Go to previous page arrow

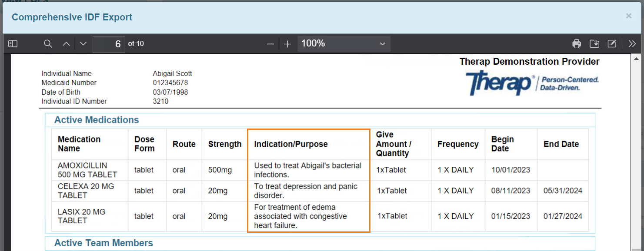66,44
